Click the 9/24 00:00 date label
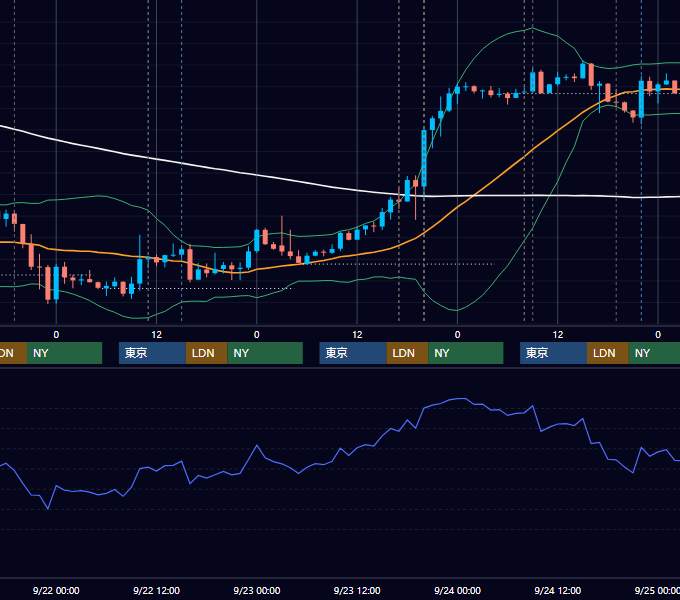Viewport: 680px width, 600px height. click(457, 590)
